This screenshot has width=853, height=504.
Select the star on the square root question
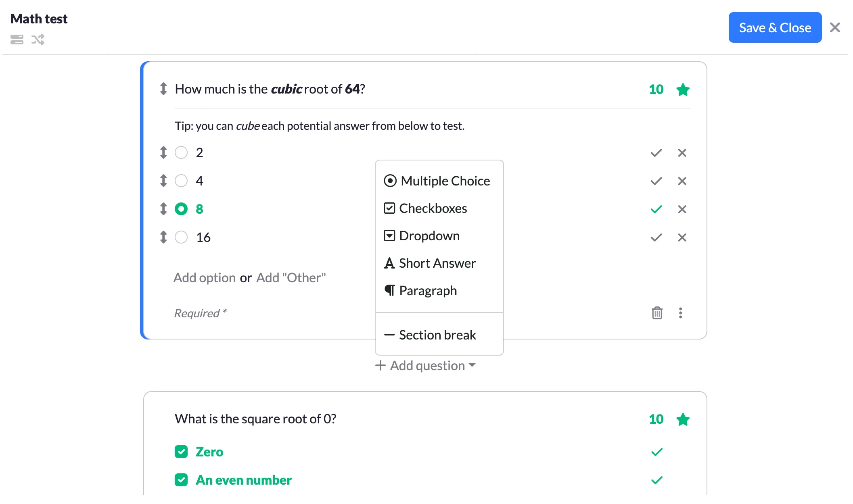[x=684, y=419]
